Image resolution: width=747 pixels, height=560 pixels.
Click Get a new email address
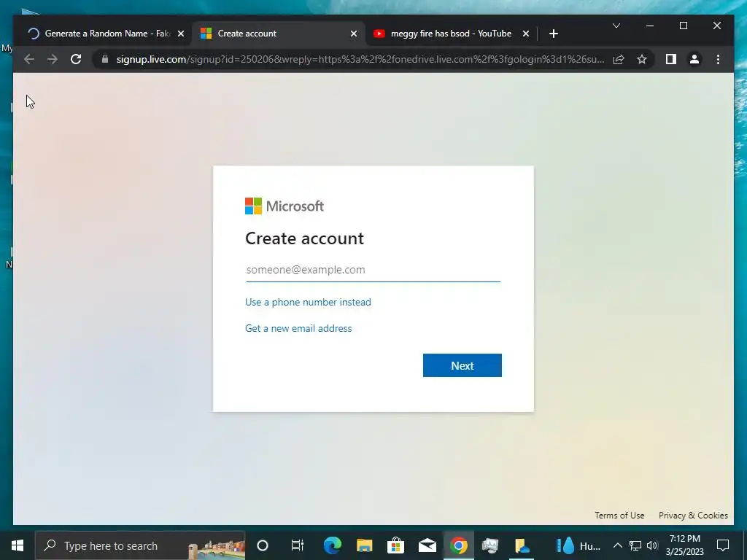point(298,328)
